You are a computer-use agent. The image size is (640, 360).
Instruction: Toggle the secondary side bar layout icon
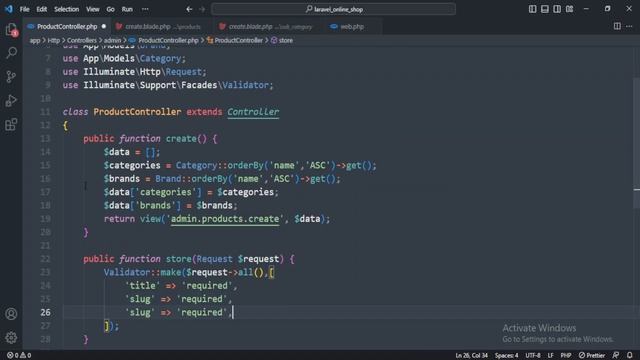(557, 9)
